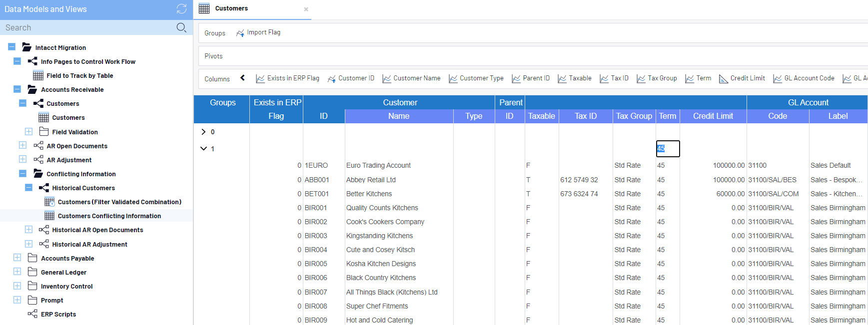
Task: Collapse group 1 in the grid
Action: coord(203,149)
